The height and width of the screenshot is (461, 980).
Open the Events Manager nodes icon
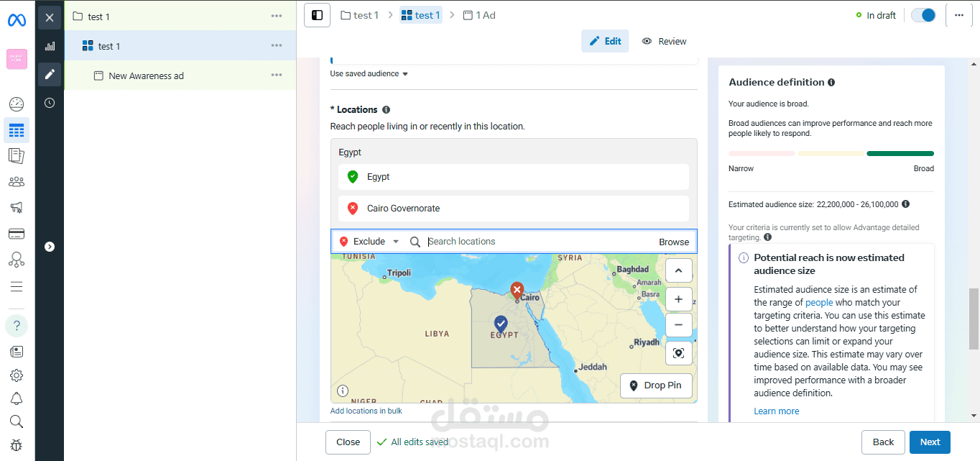coord(17,260)
